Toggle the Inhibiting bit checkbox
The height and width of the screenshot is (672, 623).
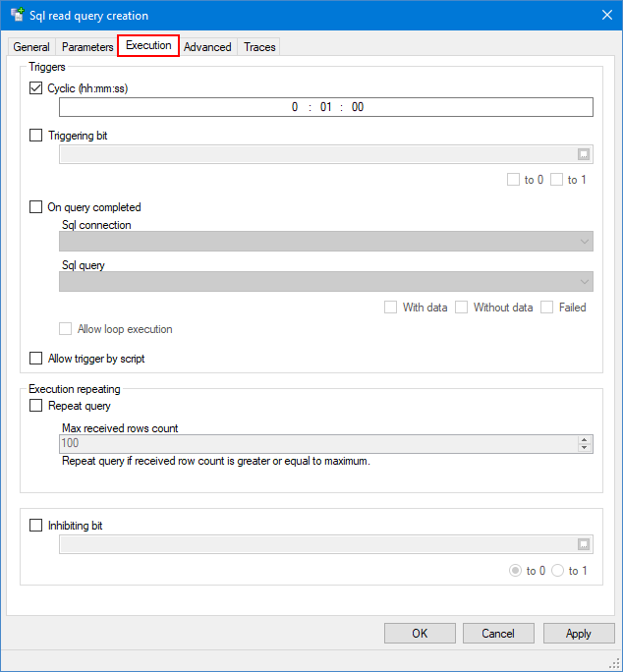[36, 526]
